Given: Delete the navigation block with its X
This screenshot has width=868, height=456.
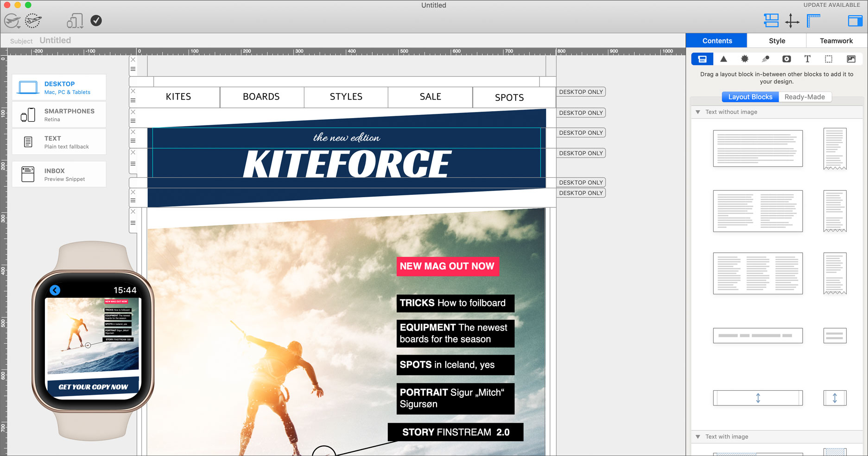Looking at the screenshot, I should pyautogui.click(x=133, y=91).
